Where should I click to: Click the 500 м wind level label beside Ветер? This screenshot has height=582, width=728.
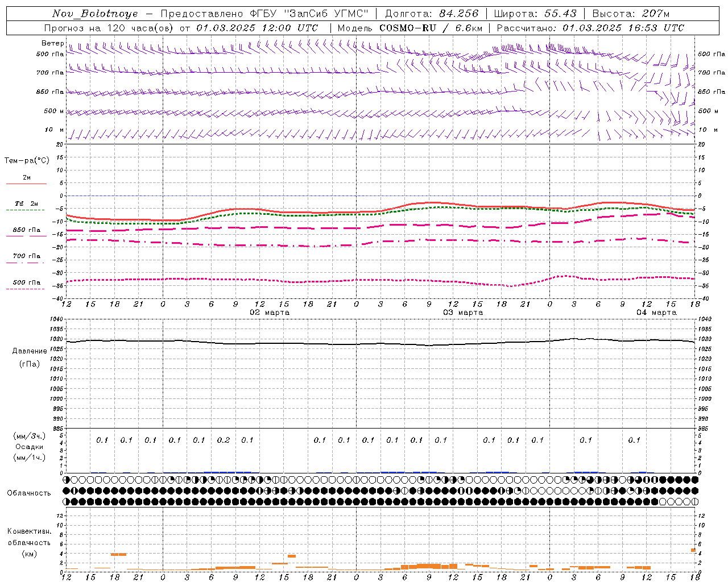(54, 111)
